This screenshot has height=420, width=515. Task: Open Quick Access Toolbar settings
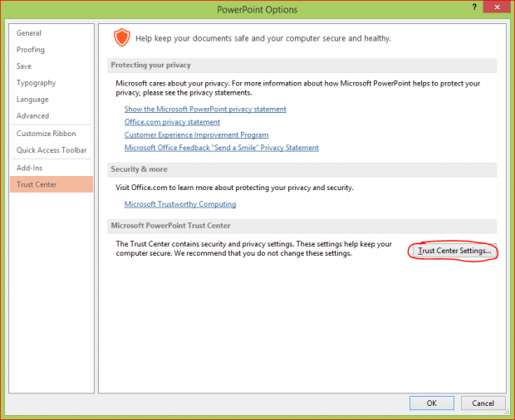point(51,150)
